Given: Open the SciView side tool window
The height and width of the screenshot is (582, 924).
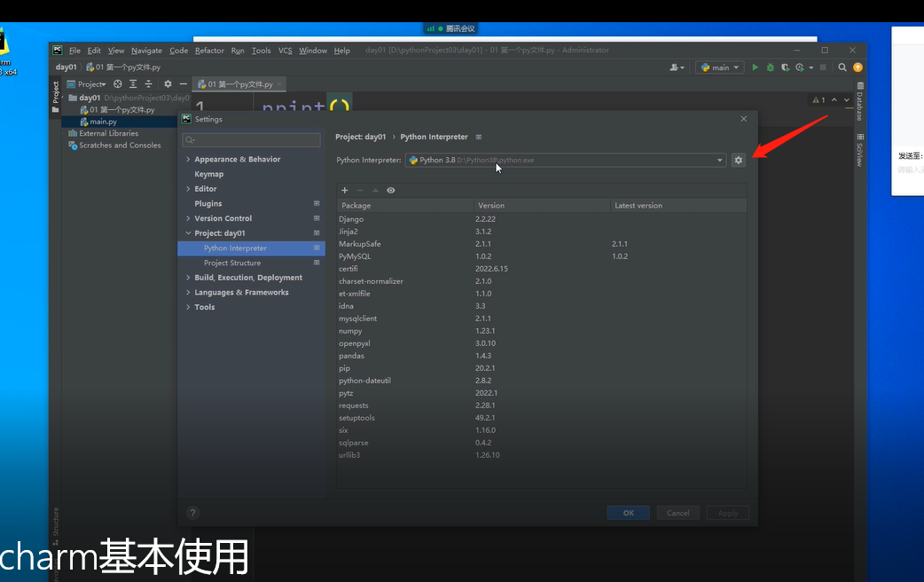Looking at the screenshot, I should (860, 150).
